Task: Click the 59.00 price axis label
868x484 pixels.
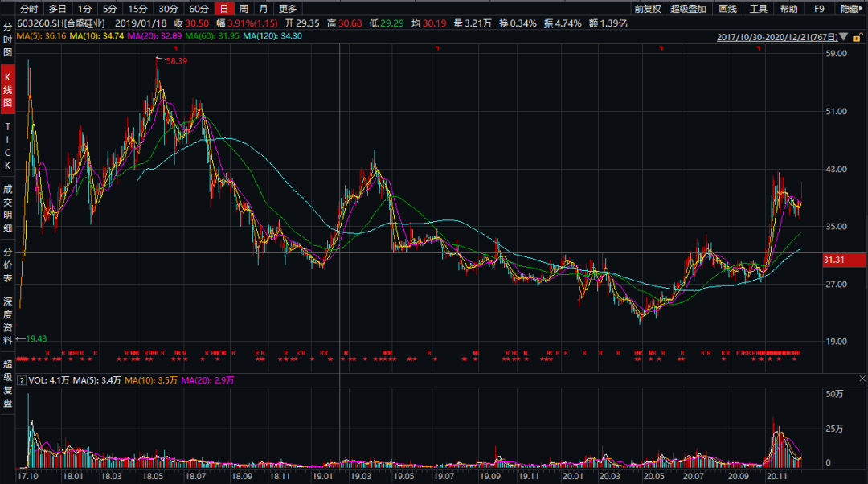Action: pos(837,53)
